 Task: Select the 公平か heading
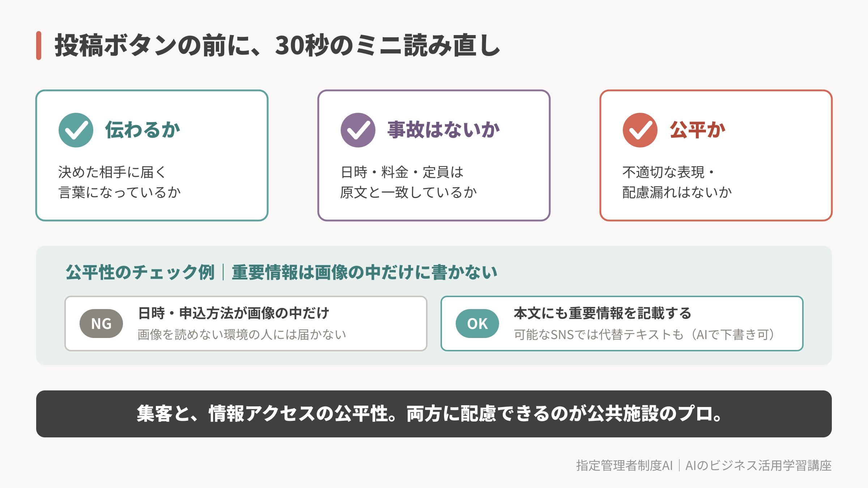(698, 130)
